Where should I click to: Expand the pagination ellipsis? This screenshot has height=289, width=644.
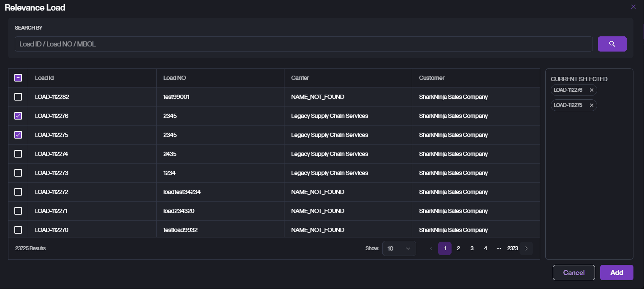(499, 248)
